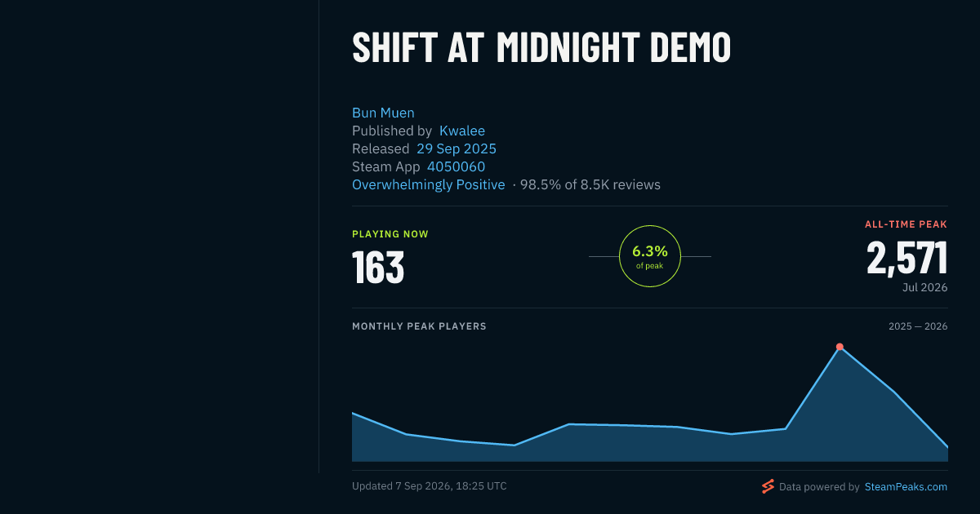Open the Kwalee publisher link
980x514 pixels.
[x=462, y=131]
